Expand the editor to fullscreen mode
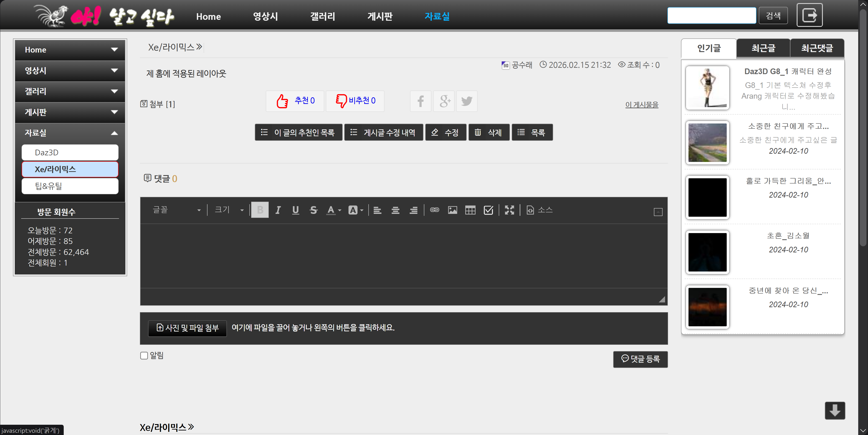Screen dimensions: 868x435 pos(509,210)
